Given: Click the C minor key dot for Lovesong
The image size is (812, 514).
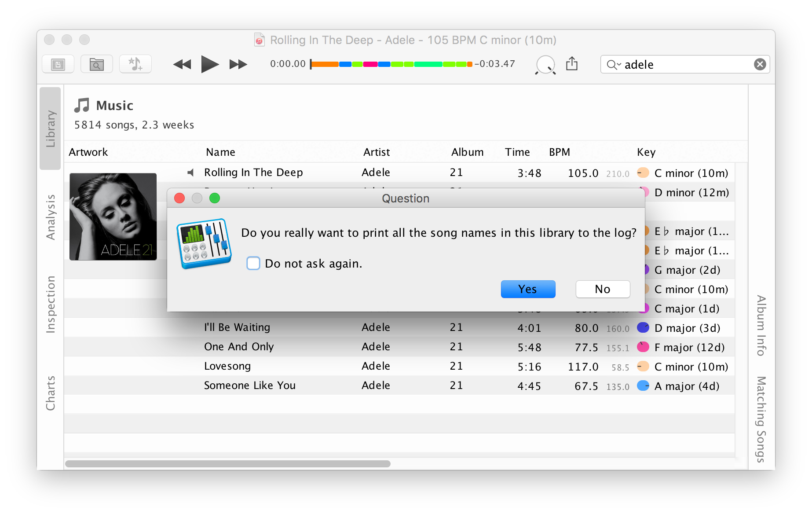Looking at the screenshot, I should 643,366.
